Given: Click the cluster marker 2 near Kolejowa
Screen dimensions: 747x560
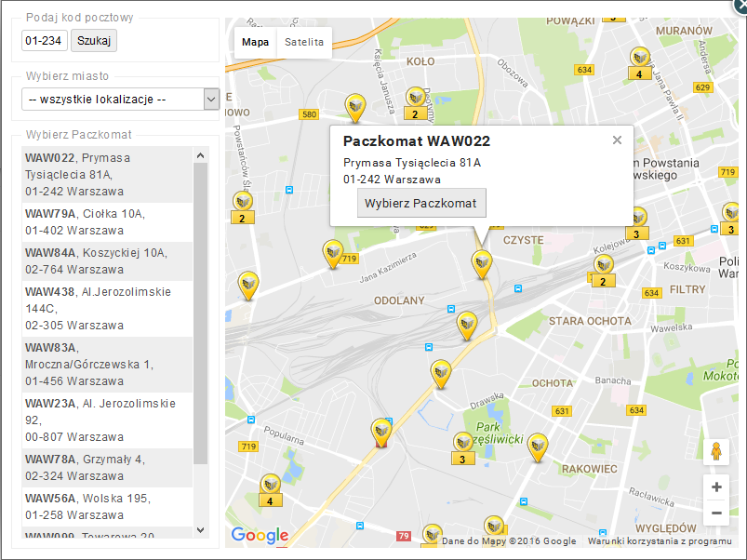Looking at the screenshot, I should point(603,271).
